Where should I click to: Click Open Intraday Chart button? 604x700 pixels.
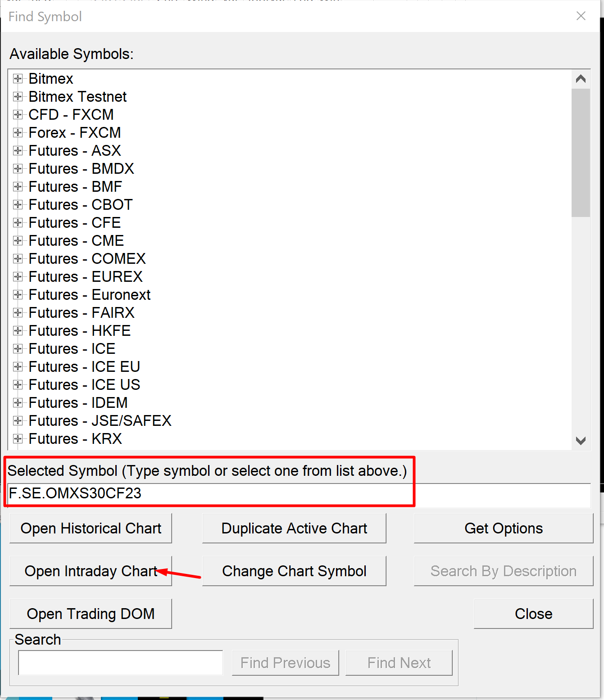coord(91,571)
